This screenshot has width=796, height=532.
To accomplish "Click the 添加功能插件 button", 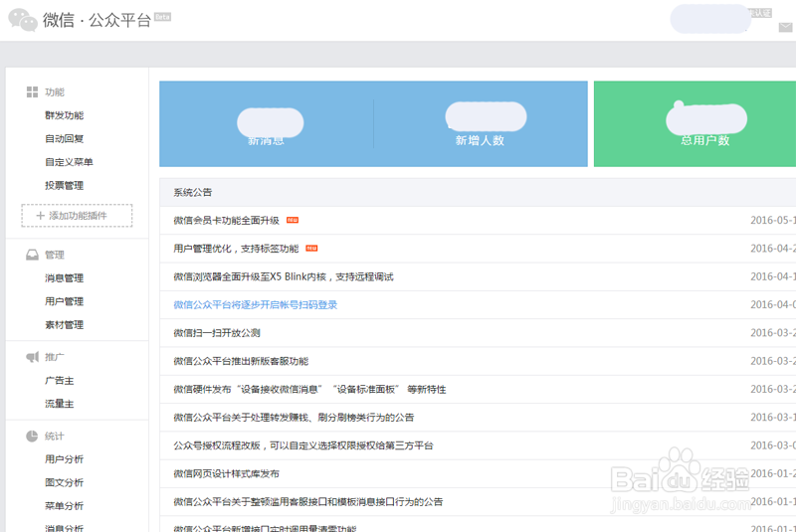I will coord(77,216).
